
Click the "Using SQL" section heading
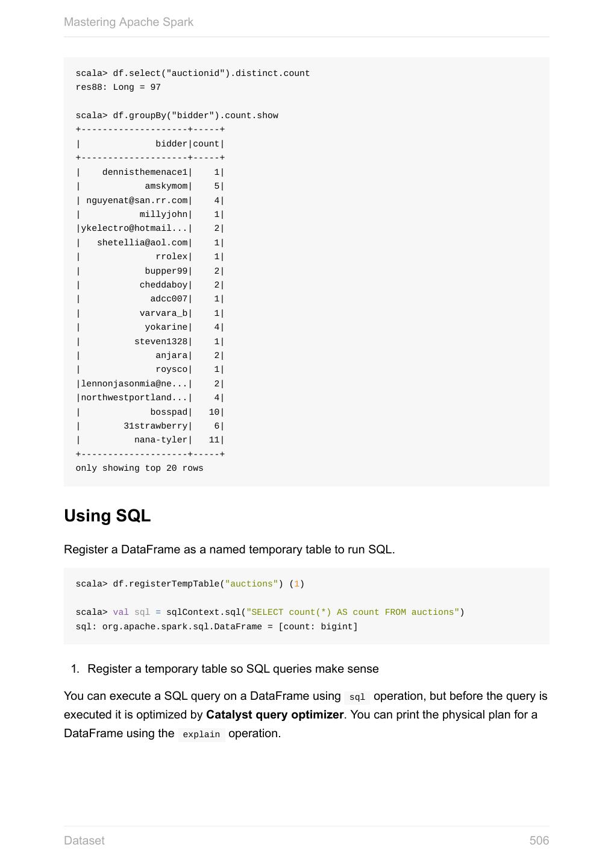tap(107, 516)
